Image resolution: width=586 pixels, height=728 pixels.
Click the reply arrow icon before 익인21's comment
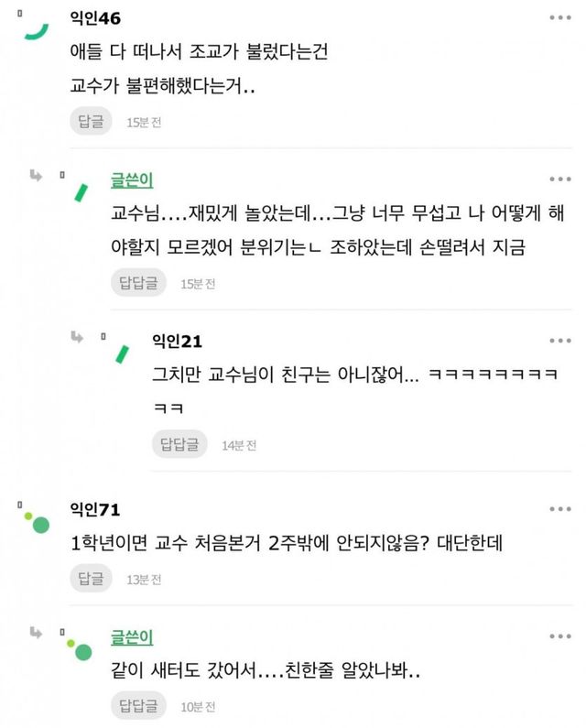[x=79, y=338]
